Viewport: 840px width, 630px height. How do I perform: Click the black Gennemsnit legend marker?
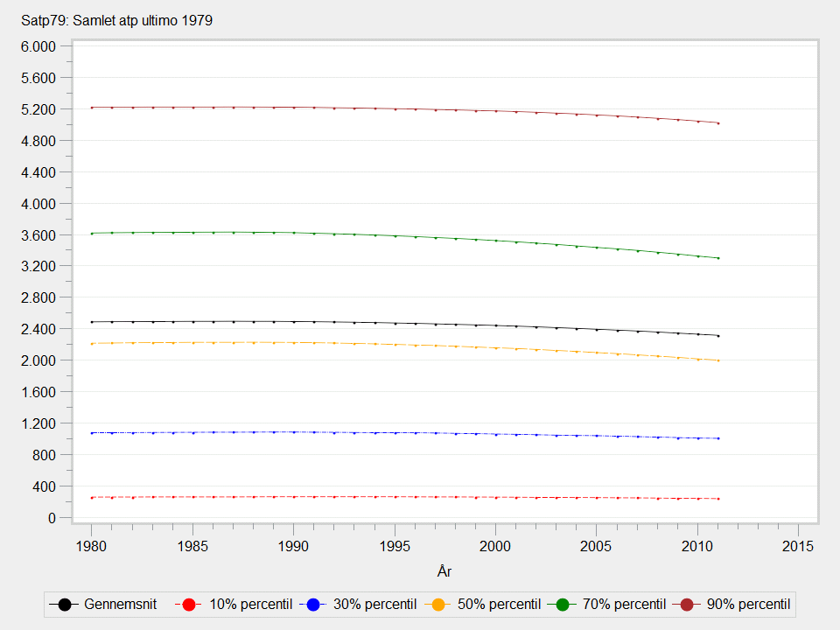65,605
